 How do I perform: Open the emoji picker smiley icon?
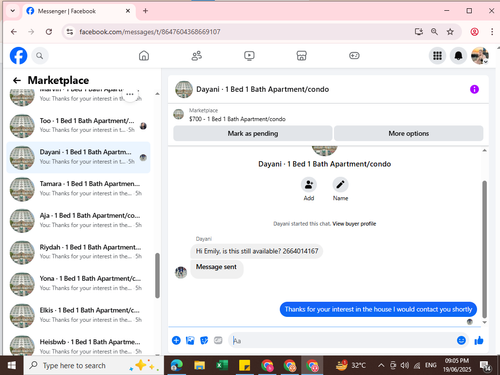461,340
